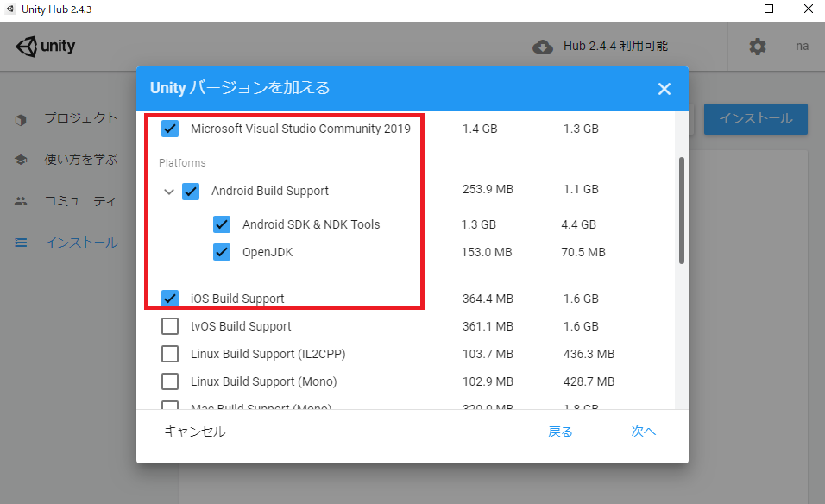
Task: Enable tvOS Build Support
Action: 169,326
